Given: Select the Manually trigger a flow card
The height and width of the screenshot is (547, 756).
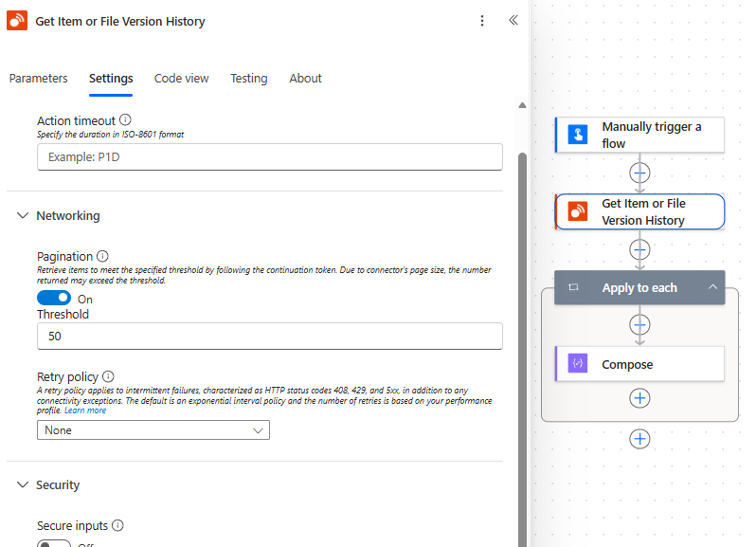Looking at the screenshot, I should tap(639, 135).
